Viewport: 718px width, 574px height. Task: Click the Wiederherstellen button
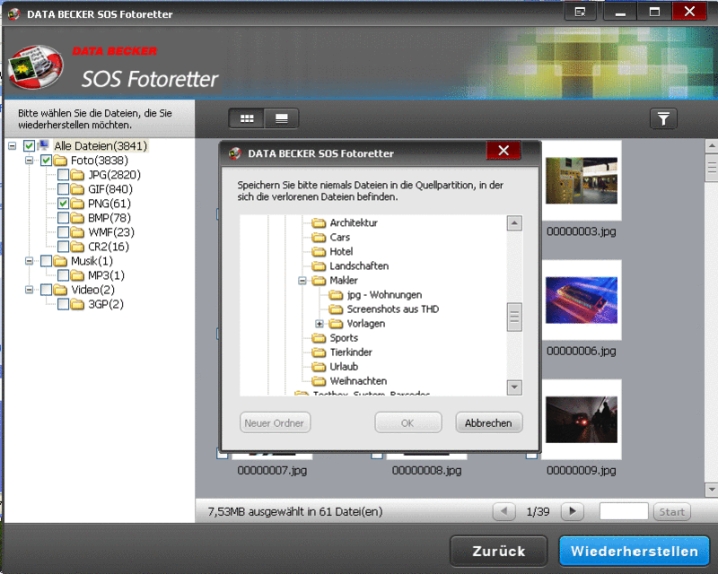(x=634, y=551)
